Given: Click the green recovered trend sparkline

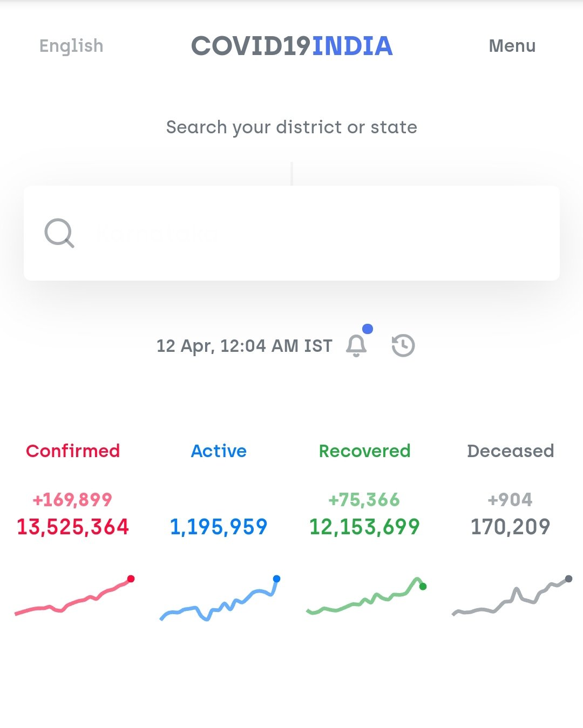Looking at the screenshot, I should (x=366, y=596).
